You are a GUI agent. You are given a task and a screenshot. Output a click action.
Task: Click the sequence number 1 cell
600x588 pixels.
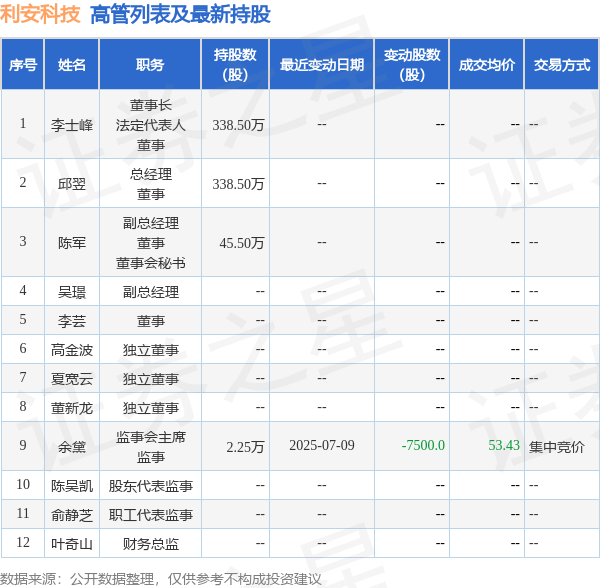[23, 123]
